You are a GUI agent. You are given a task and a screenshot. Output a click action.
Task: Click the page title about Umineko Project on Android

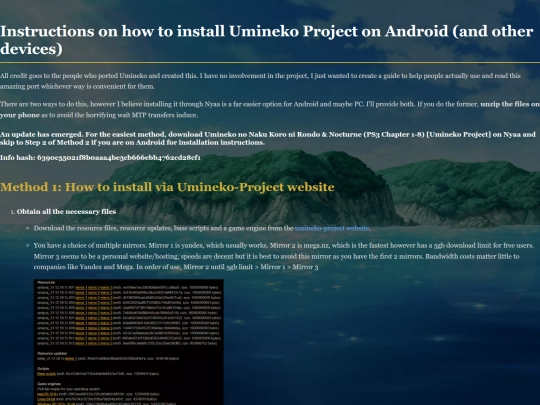tap(267, 40)
